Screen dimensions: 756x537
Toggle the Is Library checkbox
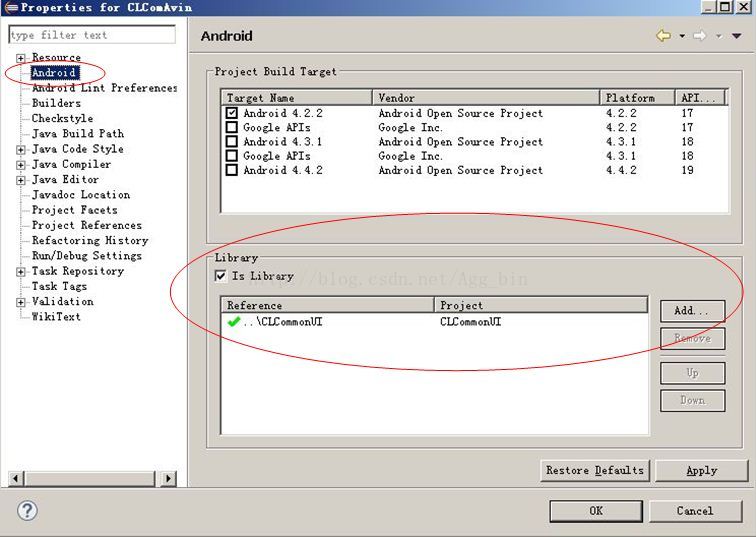click(x=220, y=276)
